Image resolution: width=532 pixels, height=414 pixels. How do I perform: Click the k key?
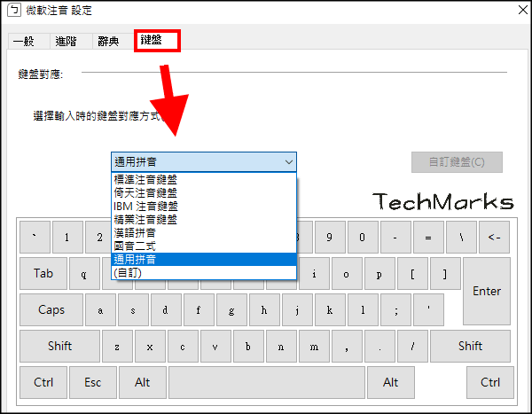tap(330, 309)
